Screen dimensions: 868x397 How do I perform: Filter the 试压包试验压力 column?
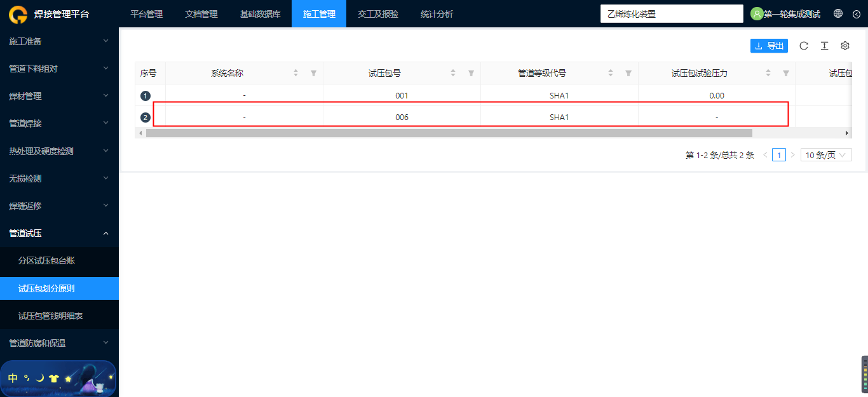click(786, 73)
